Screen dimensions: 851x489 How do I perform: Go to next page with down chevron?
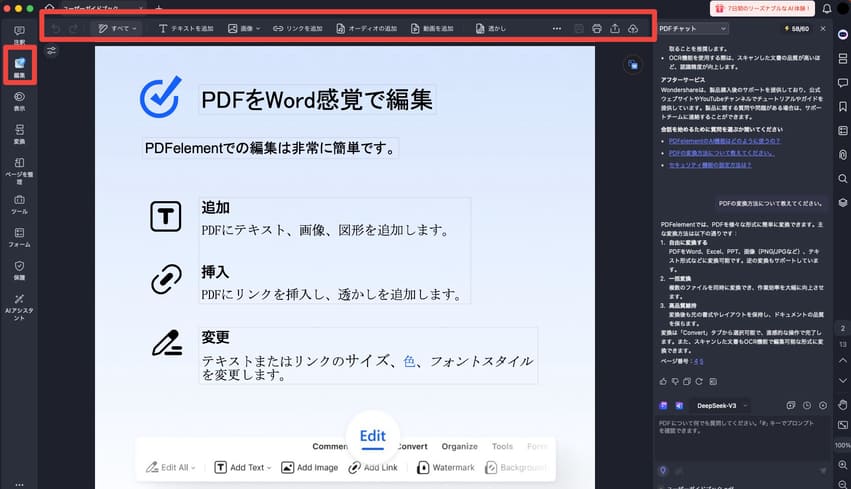coord(843,380)
